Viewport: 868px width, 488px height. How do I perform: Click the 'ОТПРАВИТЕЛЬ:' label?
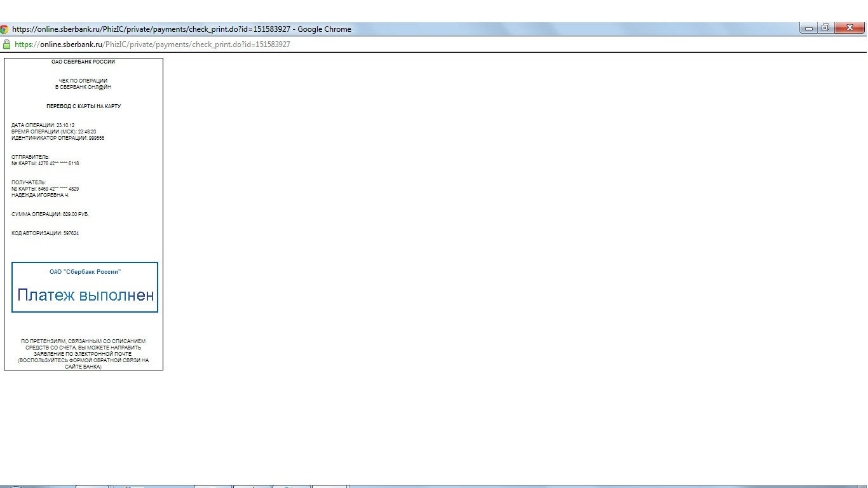click(x=30, y=158)
